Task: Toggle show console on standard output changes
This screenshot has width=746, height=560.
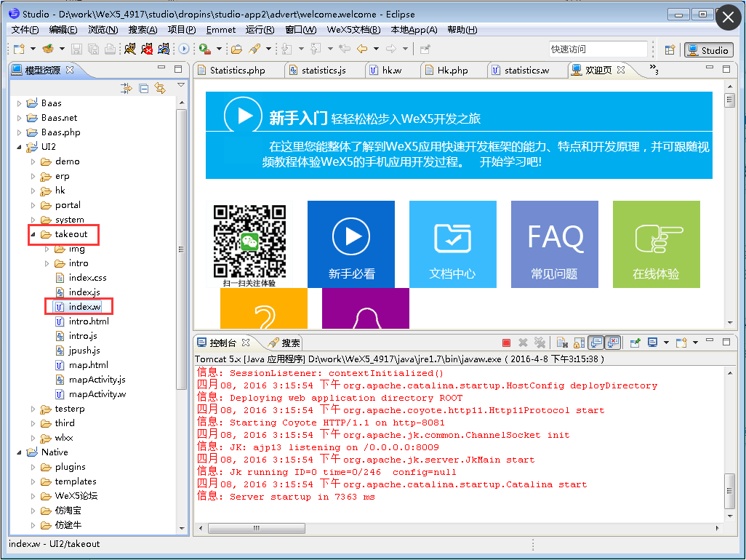Action: [x=595, y=342]
